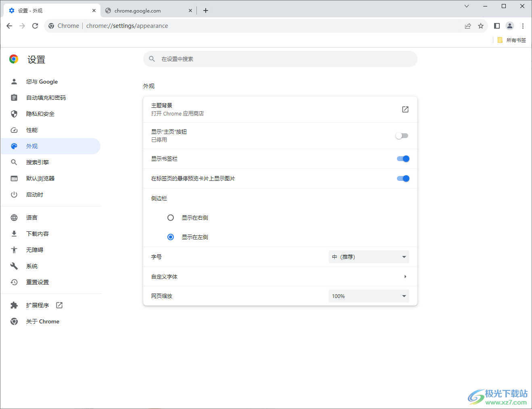This screenshot has width=532, height=409.
Task: Bookmark this page with the star icon
Action: (481, 26)
